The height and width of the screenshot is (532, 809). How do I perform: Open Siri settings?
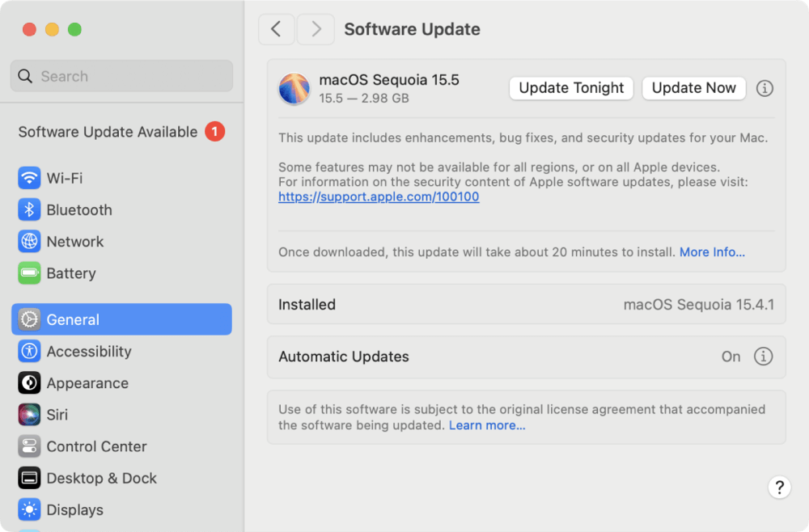[x=57, y=414]
